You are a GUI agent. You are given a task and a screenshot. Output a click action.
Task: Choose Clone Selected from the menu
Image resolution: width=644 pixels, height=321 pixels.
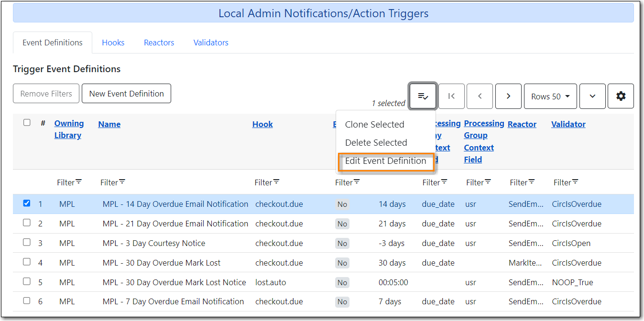(374, 124)
